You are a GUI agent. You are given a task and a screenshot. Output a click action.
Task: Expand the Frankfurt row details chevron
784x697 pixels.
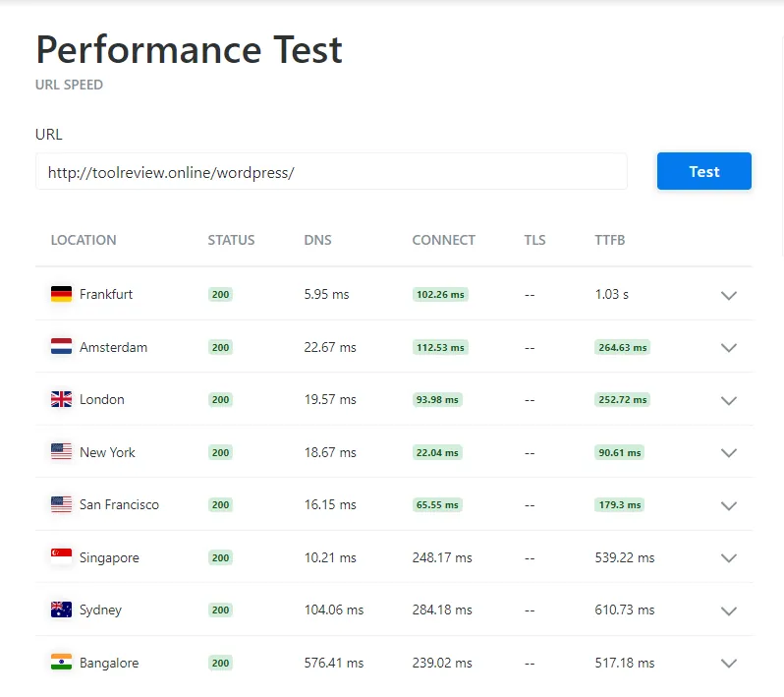729,295
